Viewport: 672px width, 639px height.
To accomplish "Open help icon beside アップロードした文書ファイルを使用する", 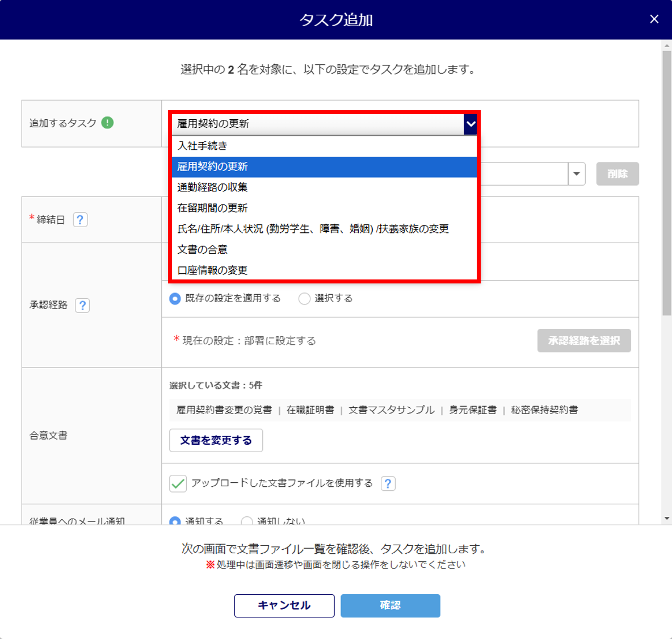I will [388, 483].
